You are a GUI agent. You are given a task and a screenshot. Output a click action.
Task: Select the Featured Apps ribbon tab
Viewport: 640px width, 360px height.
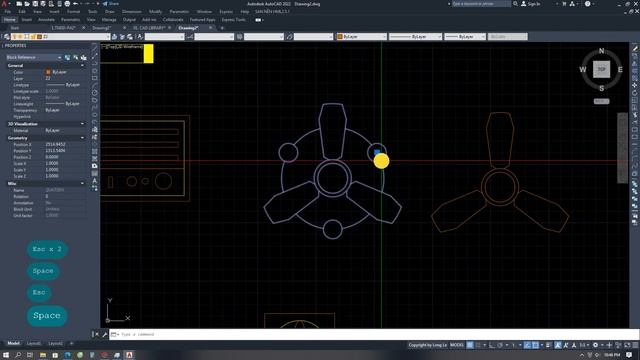[202, 20]
